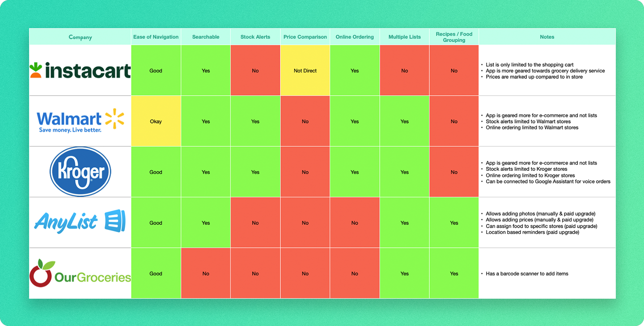Click Instacart's 'No' Multiple Lists cell
Viewport: 644px width, 326px height.
(405, 71)
